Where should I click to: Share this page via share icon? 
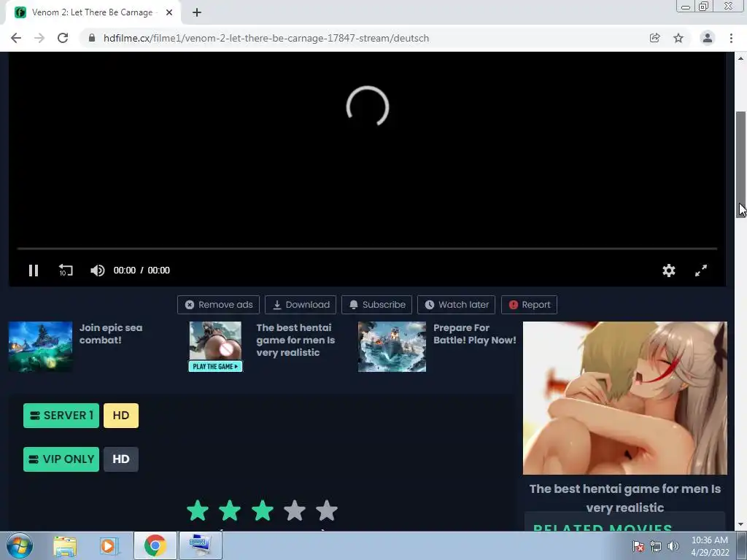pos(654,38)
